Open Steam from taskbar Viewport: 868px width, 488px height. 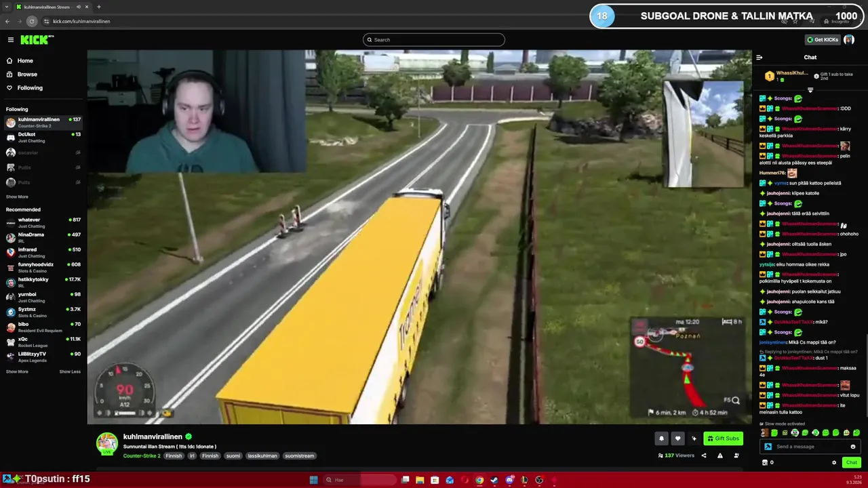(494, 480)
